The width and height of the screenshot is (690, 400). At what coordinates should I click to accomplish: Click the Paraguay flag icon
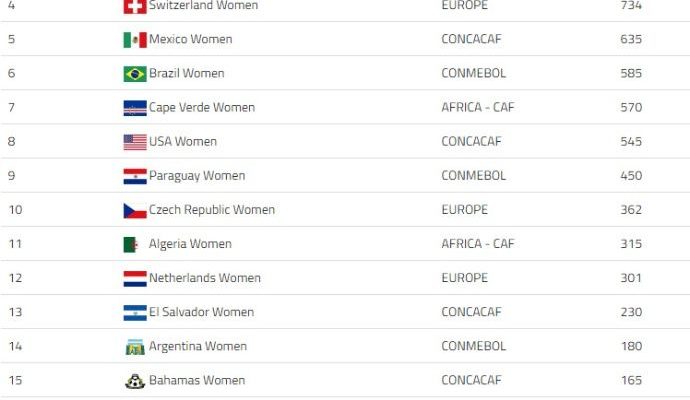click(x=135, y=176)
